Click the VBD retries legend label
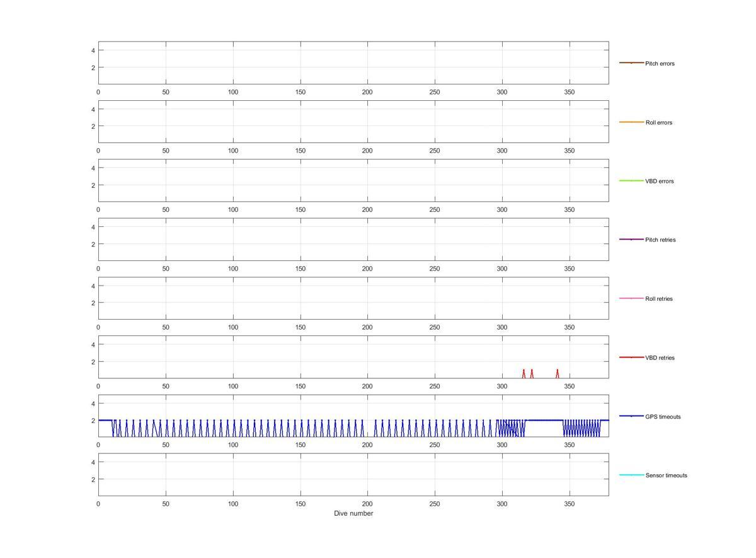The height and width of the screenshot is (558, 756). click(660, 357)
